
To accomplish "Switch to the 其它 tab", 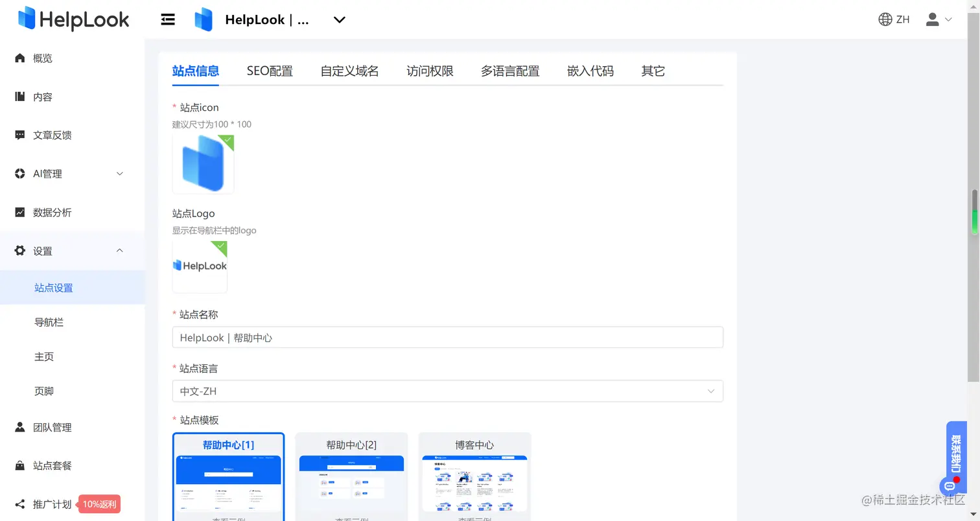I will 653,71.
